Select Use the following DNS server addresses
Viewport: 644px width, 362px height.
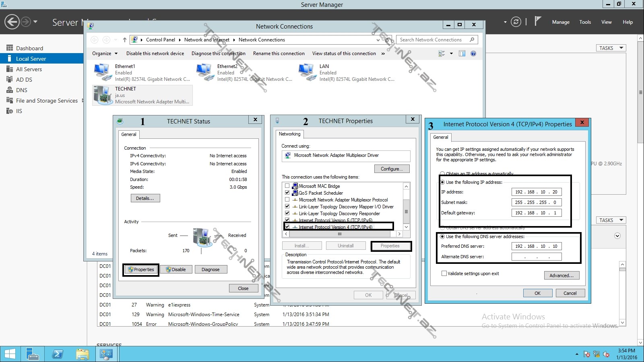tap(442, 237)
